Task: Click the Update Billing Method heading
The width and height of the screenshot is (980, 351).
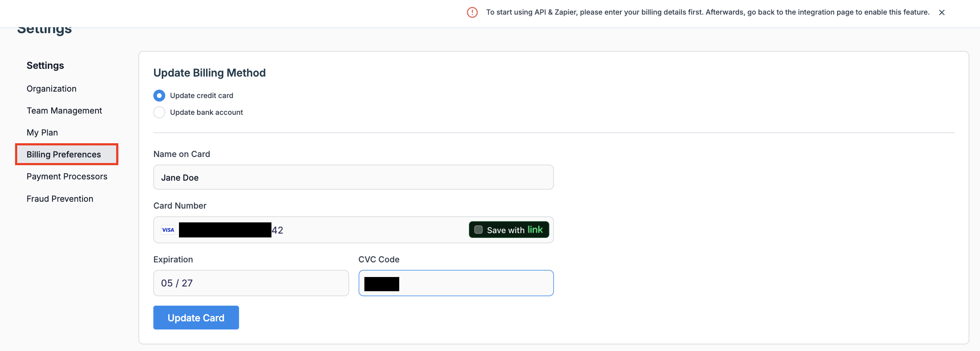Action: 210,73
